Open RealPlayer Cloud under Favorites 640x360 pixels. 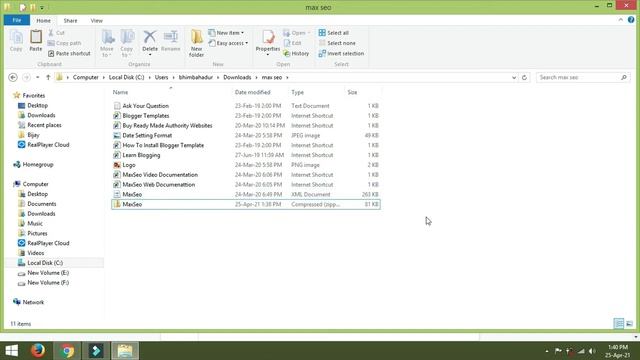(48, 145)
